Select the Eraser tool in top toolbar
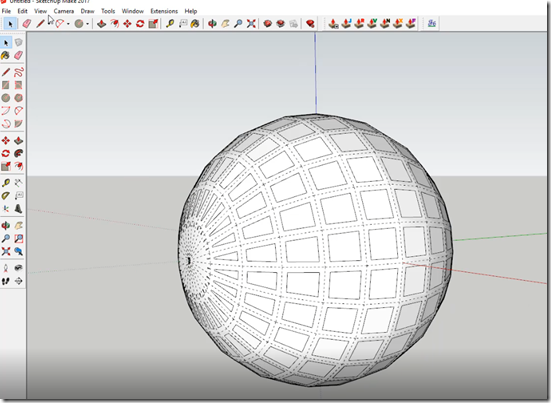The image size is (551, 403). tap(27, 24)
